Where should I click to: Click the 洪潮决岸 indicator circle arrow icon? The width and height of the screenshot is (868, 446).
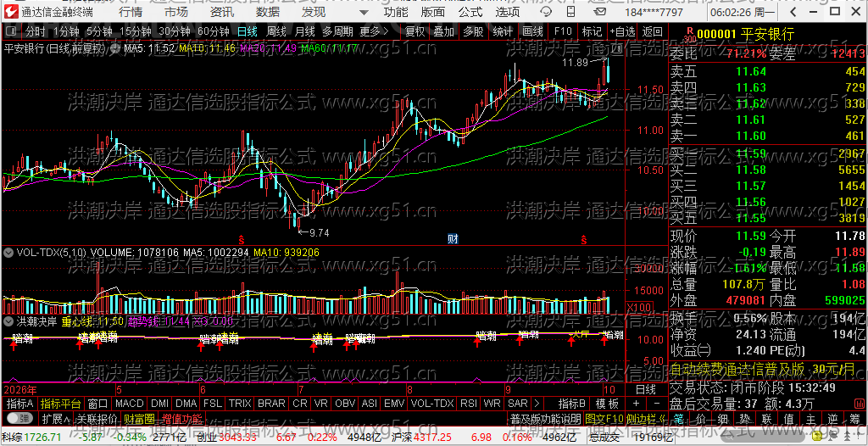[x=8, y=321]
